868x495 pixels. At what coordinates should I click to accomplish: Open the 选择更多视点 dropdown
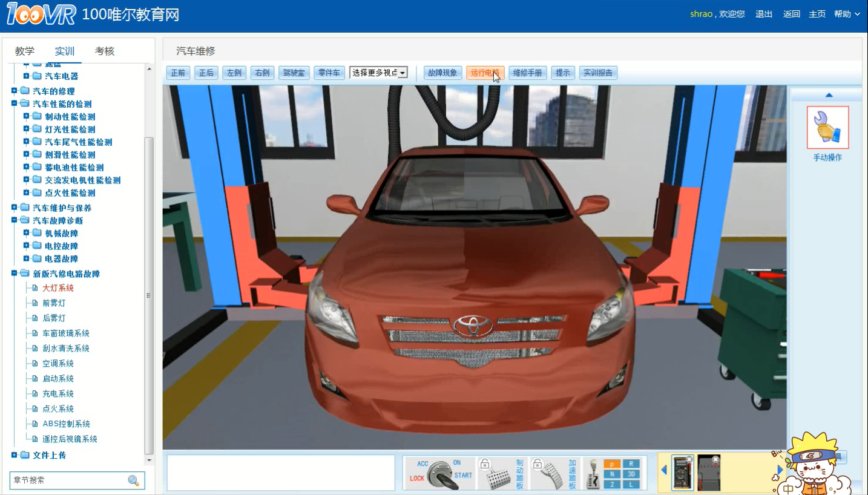378,73
